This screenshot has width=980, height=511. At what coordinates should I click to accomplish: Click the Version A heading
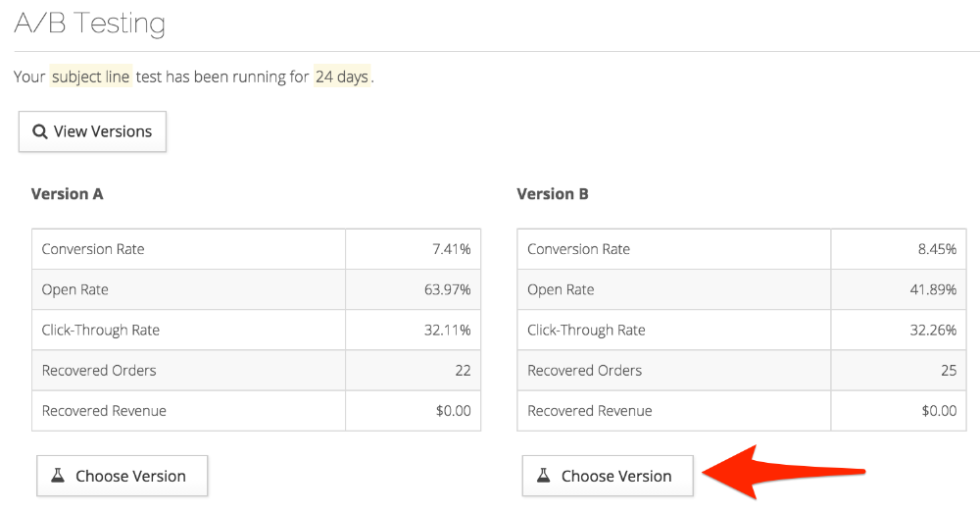coord(67,194)
